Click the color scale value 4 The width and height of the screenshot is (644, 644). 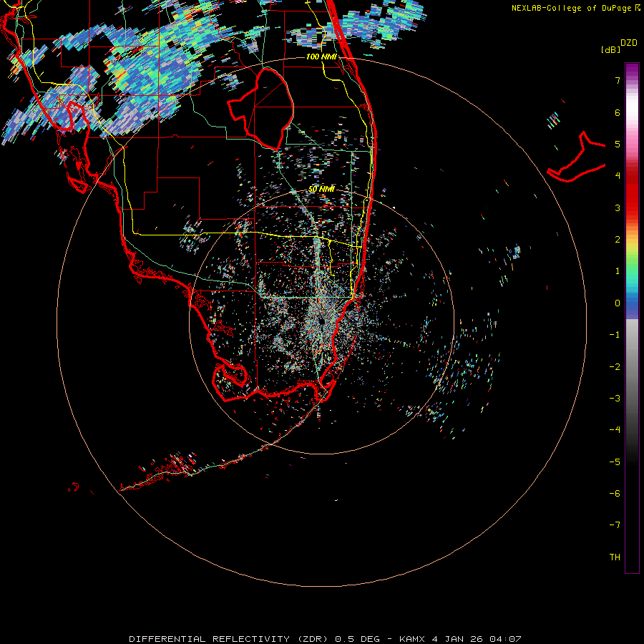point(618,176)
